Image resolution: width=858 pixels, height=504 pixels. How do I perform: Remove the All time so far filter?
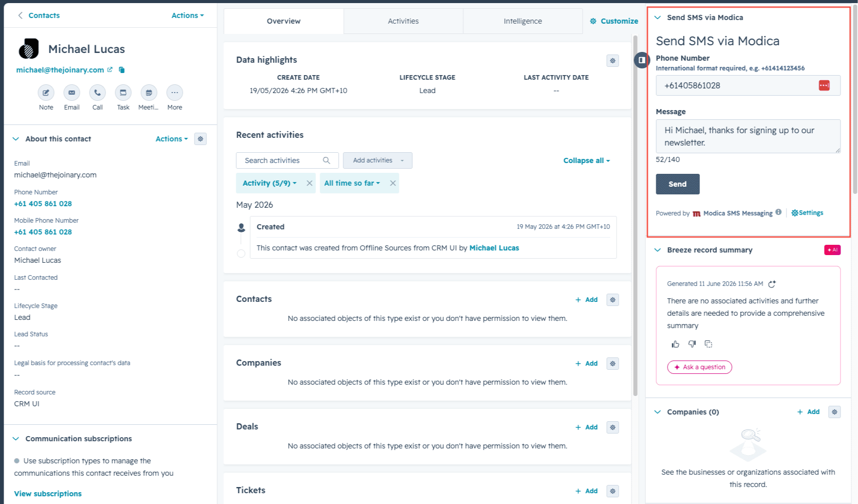(x=393, y=183)
